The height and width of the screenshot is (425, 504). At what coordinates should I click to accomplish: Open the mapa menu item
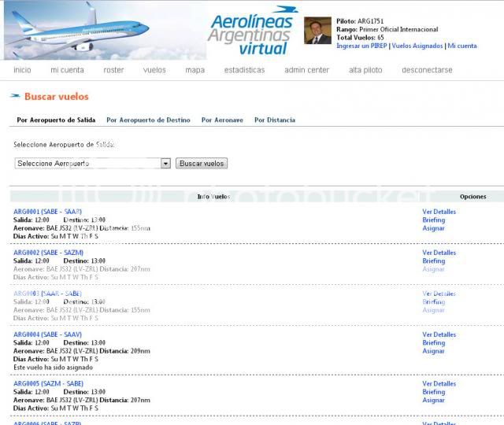pyautogui.click(x=195, y=70)
